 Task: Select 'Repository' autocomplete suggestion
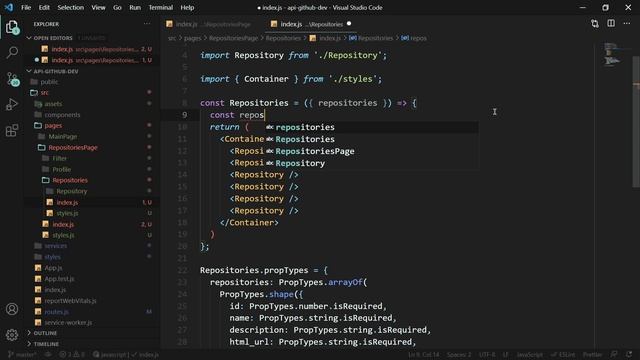(371, 163)
